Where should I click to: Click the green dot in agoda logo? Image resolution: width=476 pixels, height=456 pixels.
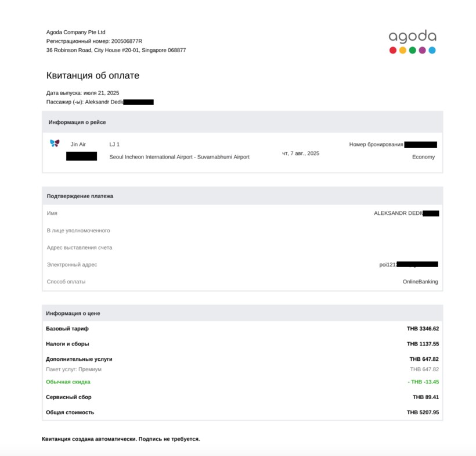pos(413,51)
